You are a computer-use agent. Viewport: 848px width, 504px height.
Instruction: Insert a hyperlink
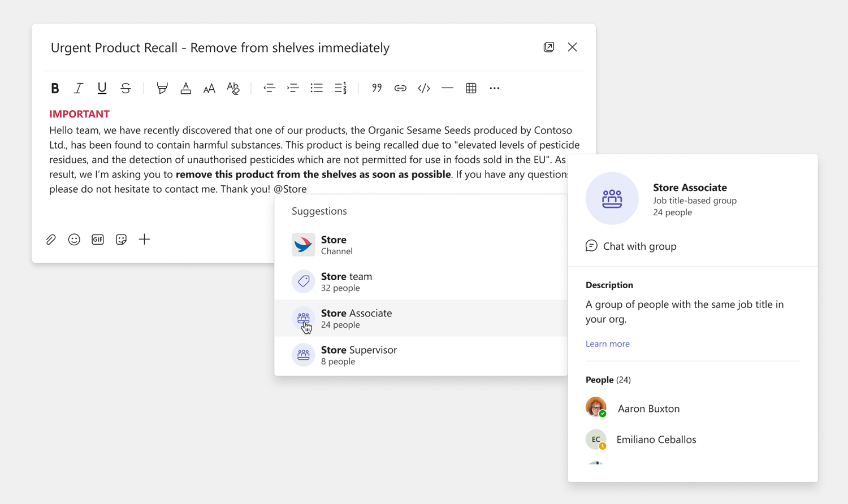(400, 88)
